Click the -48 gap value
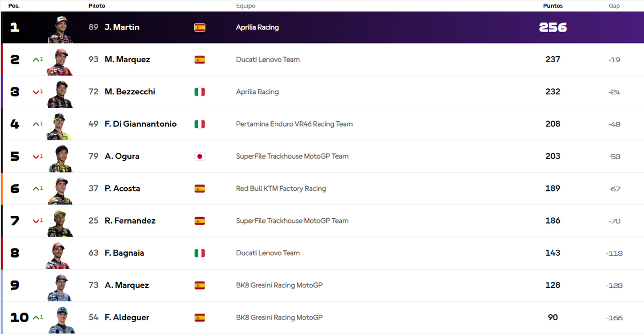This screenshot has height=334, width=644. pyautogui.click(x=614, y=124)
